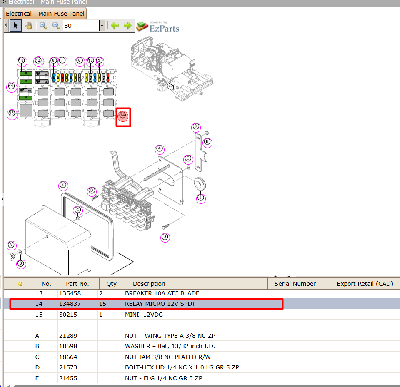
Task: Select the MINI 12VDC row
Action: (202, 315)
